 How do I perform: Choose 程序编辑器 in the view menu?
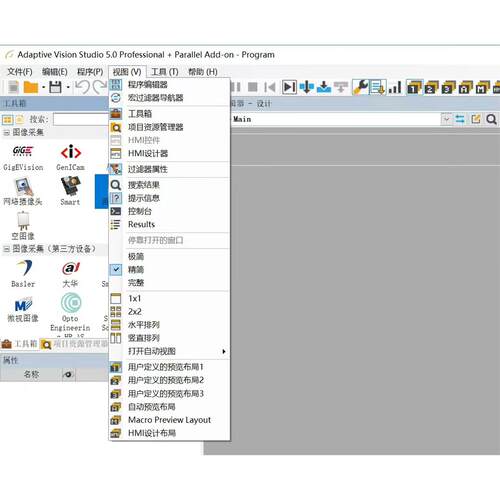[169, 85]
